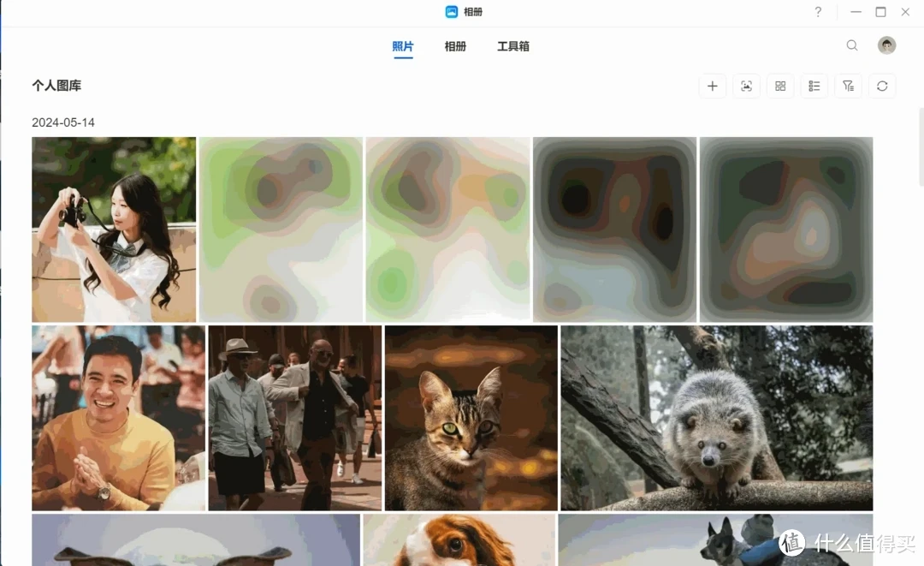Image resolution: width=924 pixels, height=566 pixels.
Task: Click the 个人图库 heading
Action: click(x=56, y=86)
